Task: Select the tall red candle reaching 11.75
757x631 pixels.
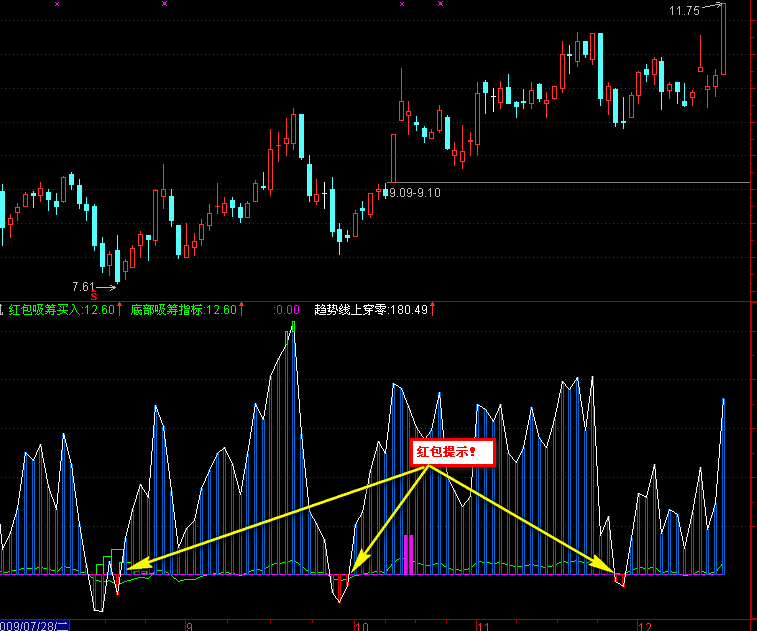Action: pos(724,39)
